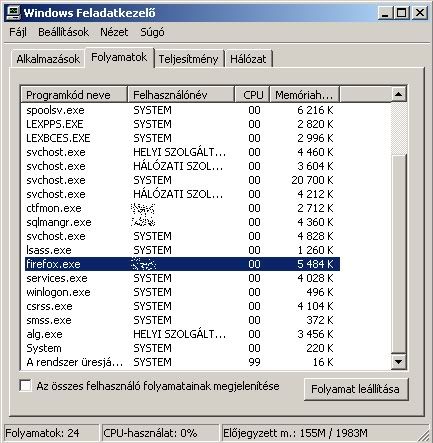The image size is (433, 443).
Task: Select the LEXBCES.EXE process row
Action: [182, 138]
